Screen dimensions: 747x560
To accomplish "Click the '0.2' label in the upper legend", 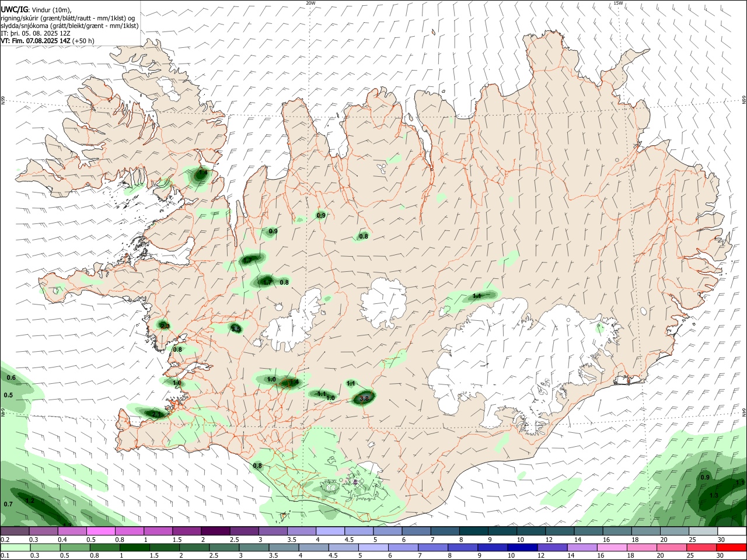I will (x=5, y=540).
